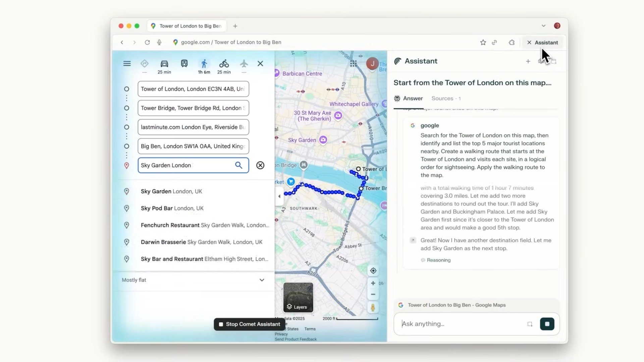Select best travel mode diamond icon
The height and width of the screenshot is (362, 644).
tap(144, 63)
